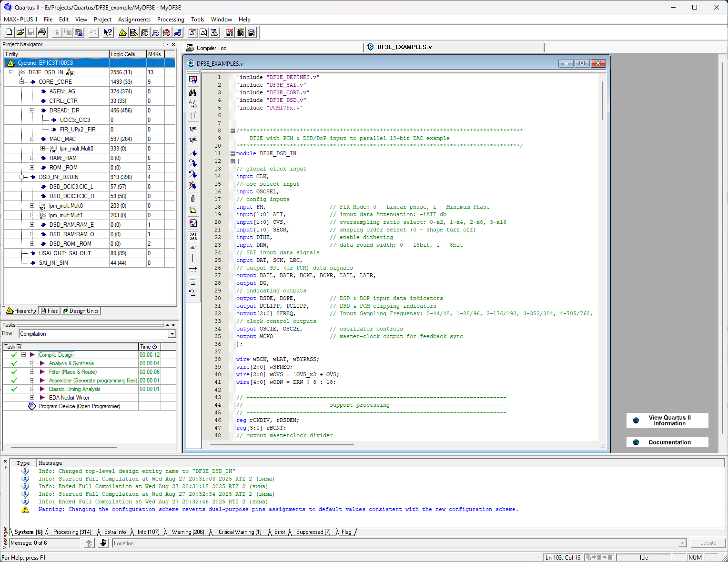728x562 pixels.
Task: Click the Analyze current file checkmark icon
Action: [192, 223]
